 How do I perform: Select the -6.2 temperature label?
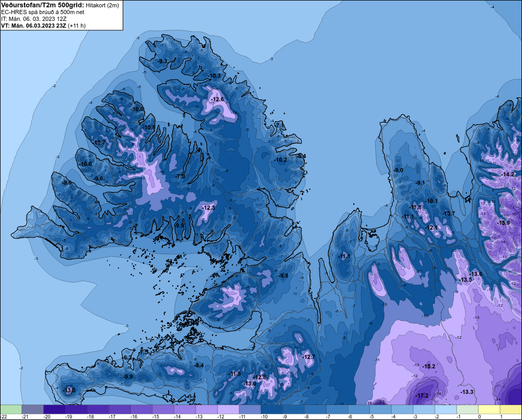(x=127, y=358)
